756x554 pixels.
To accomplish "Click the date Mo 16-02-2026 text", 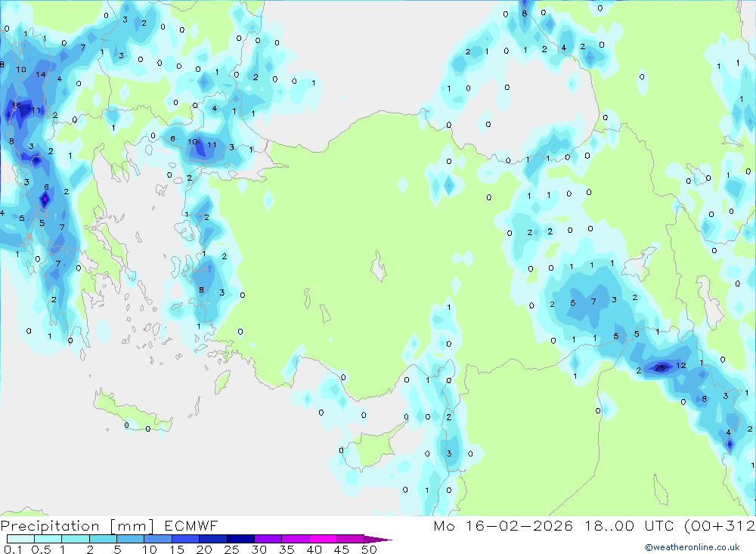I will coord(503,525).
